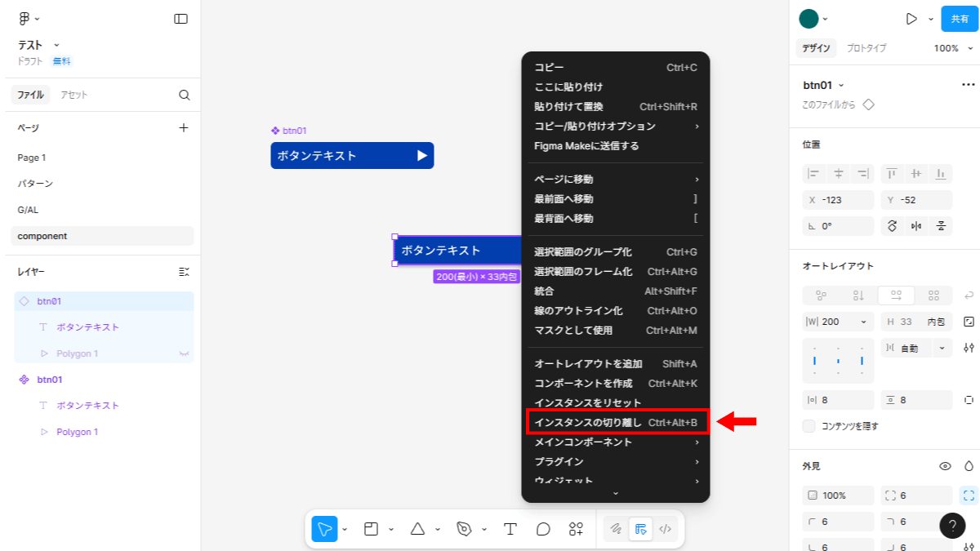Enable the コンテンツを隠す checkbox
Image resolution: width=980 pixels, height=551 pixels.
click(x=809, y=426)
